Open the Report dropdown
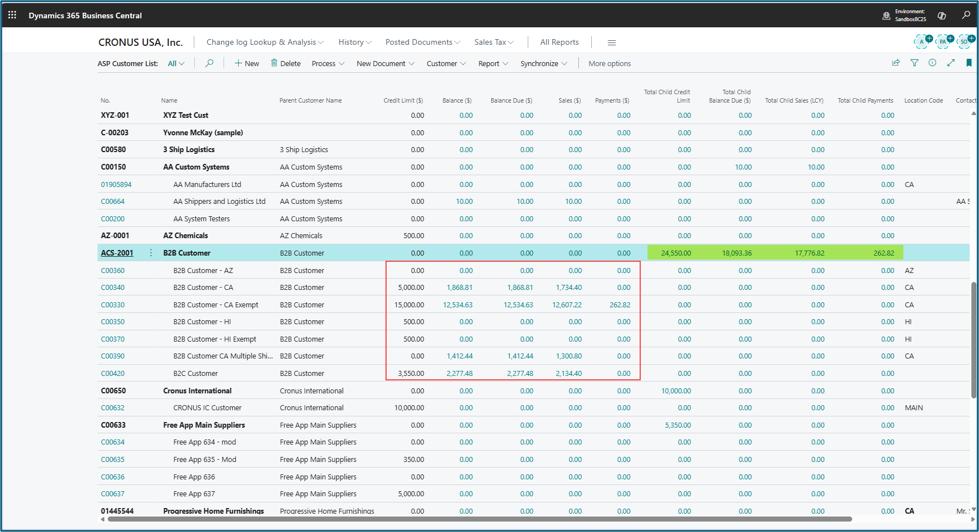The width and height of the screenshot is (979, 532). pos(493,64)
